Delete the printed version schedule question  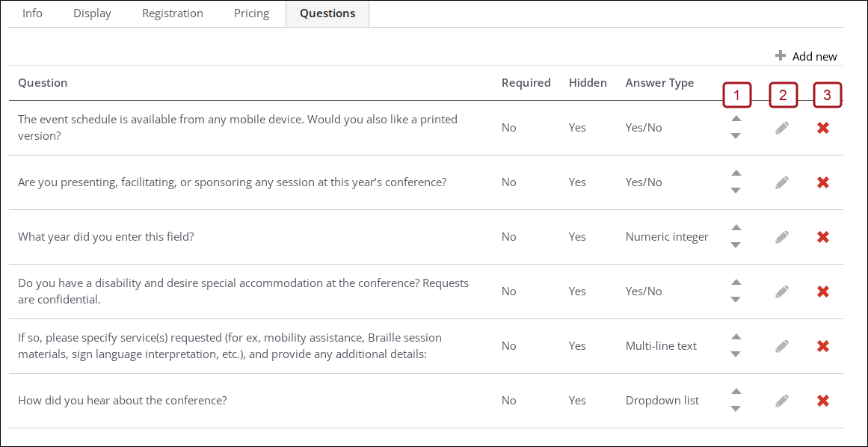(823, 128)
